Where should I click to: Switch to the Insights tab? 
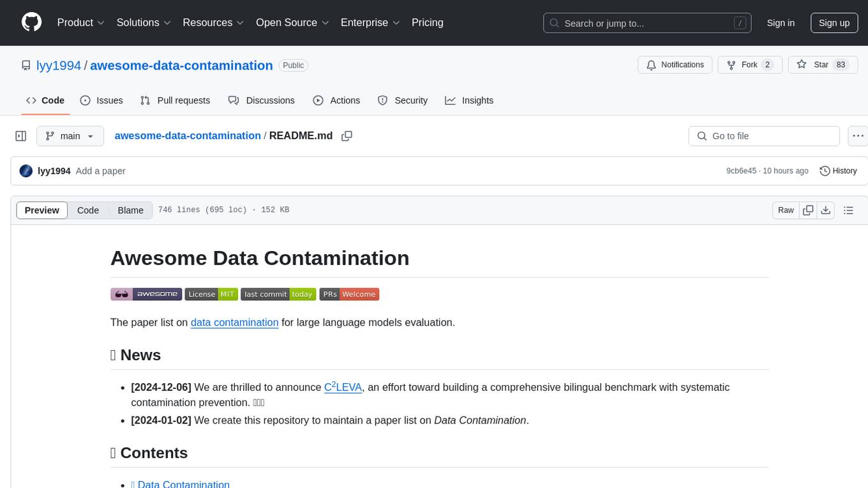pos(469,100)
